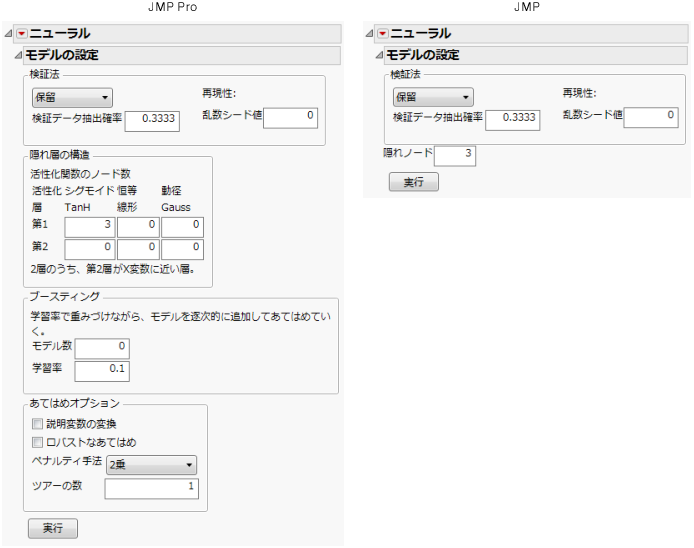Image resolution: width=694 pixels, height=548 pixels.
Task: Select 第1 layer Gauss node count field
Action: click(182, 227)
